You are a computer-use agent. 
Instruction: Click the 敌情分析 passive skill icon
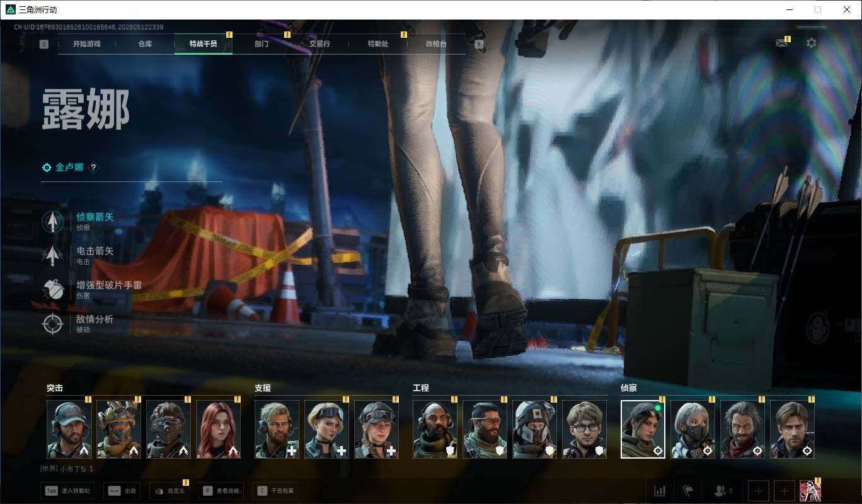coord(53,324)
